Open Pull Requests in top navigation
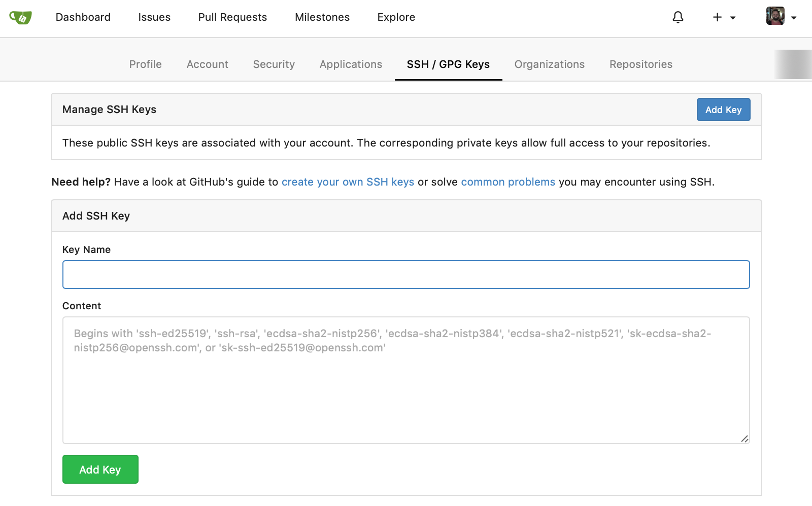 pyautogui.click(x=232, y=17)
